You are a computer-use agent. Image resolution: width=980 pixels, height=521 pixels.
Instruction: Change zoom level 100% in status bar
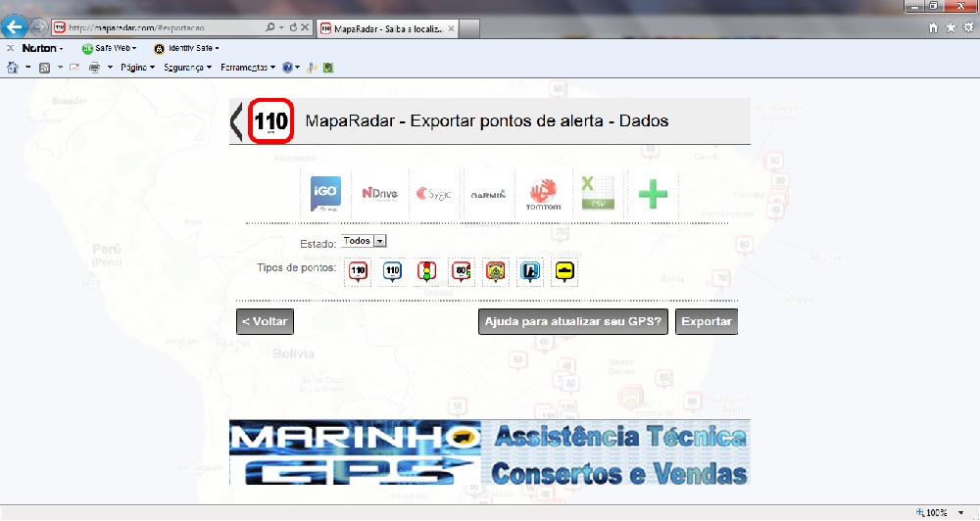tap(939, 513)
